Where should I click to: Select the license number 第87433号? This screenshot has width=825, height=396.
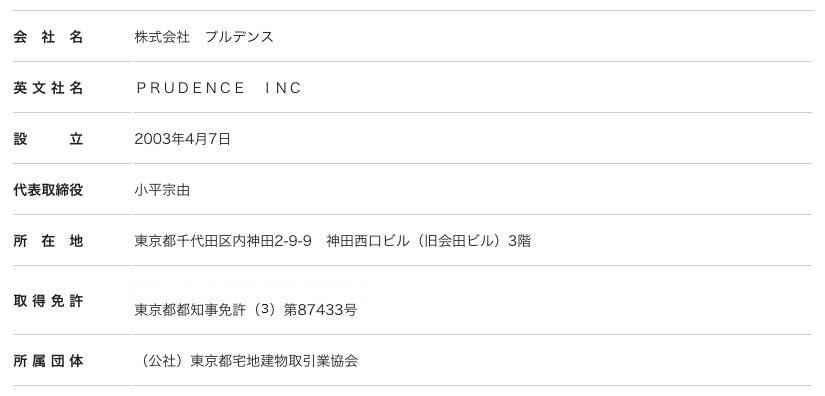tap(320, 310)
